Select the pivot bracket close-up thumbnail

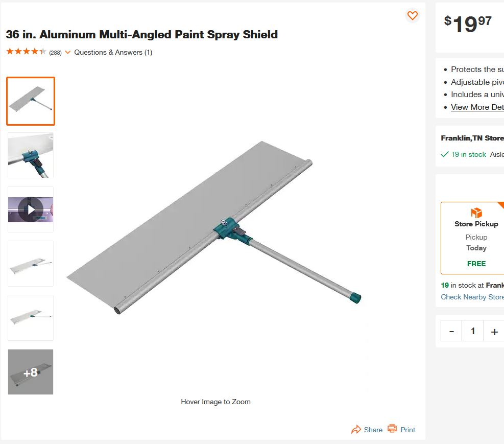tap(31, 155)
